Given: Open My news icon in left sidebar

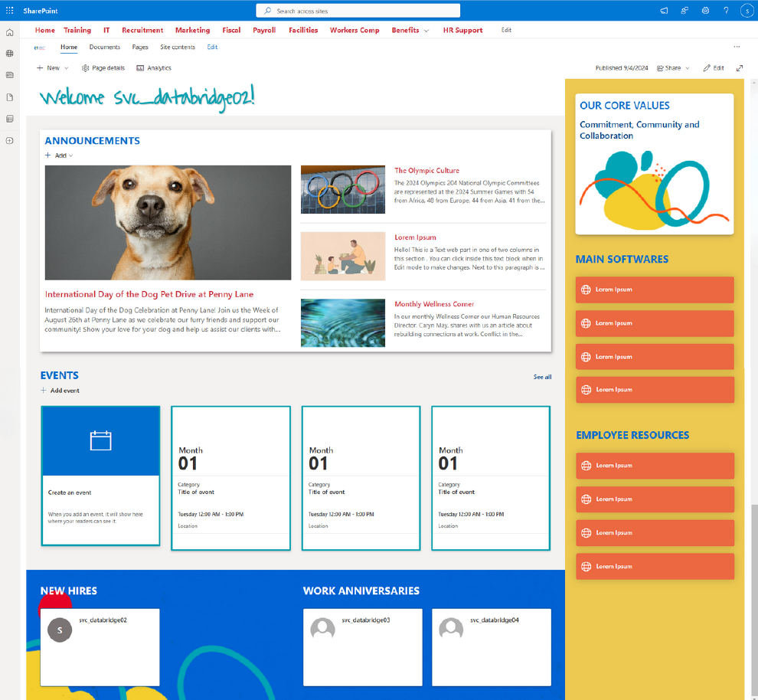Looking at the screenshot, I should (x=10, y=75).
